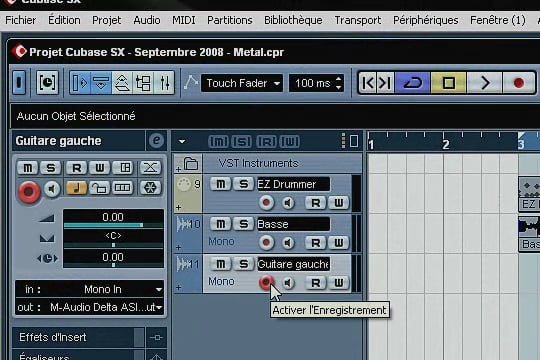The image size is (540, 360).
Task: Click the VST Instruments folder icon
Action: (x=191, y=163)
